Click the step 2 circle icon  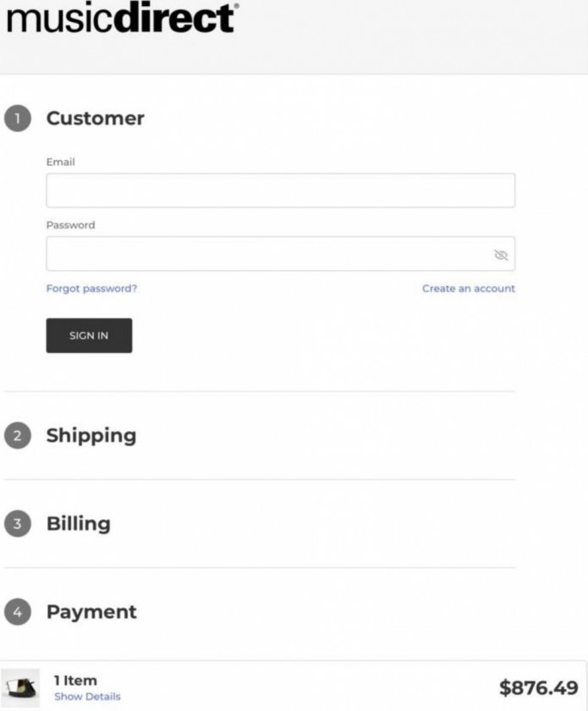pyautogui.click(x=18, y=435)
